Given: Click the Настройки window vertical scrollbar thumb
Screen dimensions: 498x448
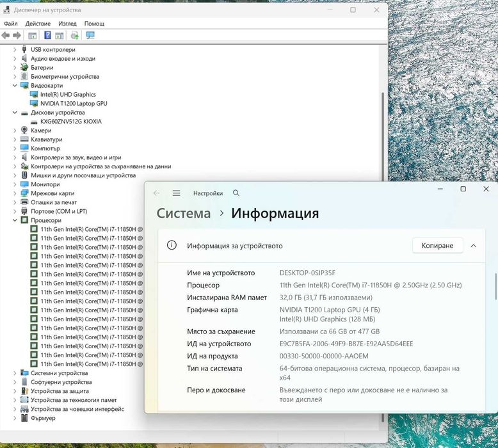Looking at the screenshot, I should tap(496, 286).
